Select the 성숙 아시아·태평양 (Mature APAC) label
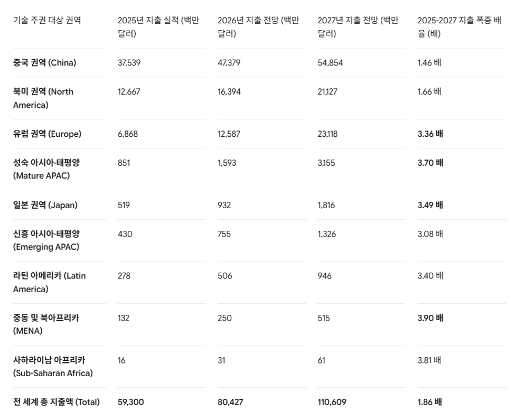Image resolution: width=515 pixels, height=420 pixels. (46, 169)
